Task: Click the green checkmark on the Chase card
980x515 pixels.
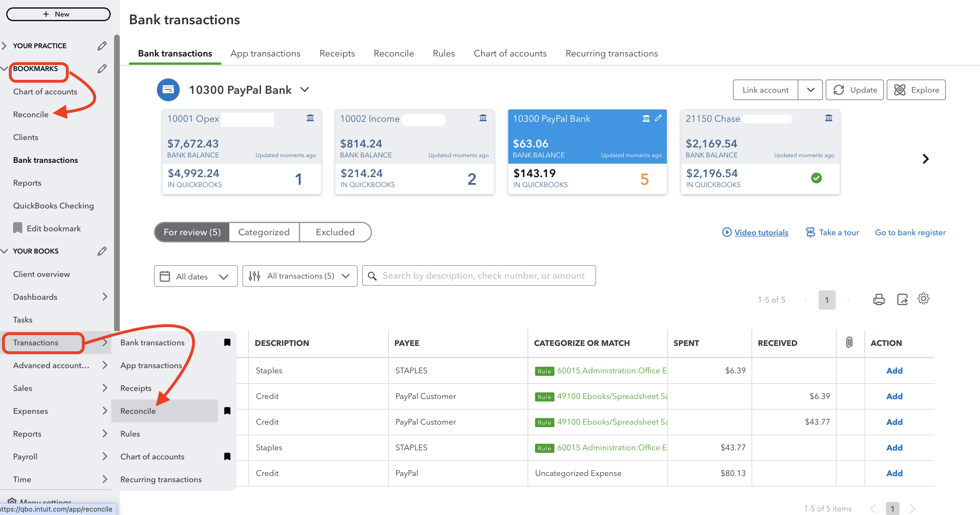Action: click(816, 178)
